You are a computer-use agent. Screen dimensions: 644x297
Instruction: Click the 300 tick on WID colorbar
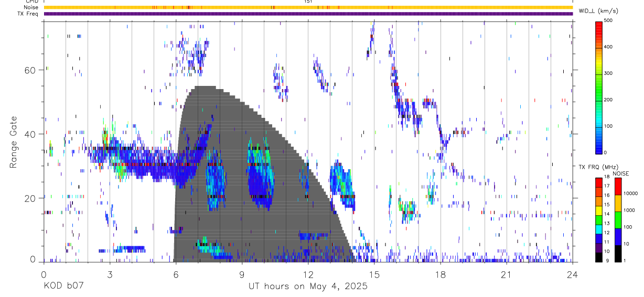pos(608,73)
